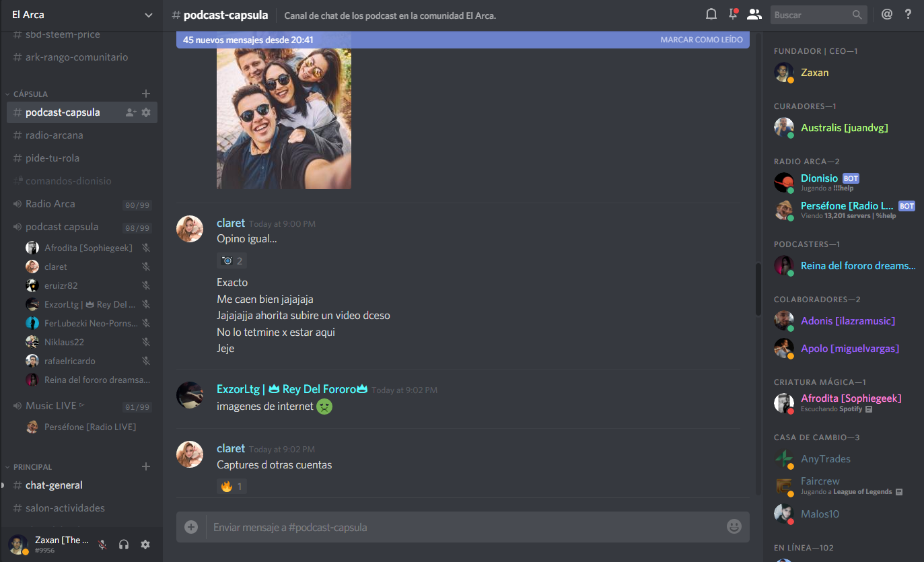This screenshot has width=924, height=562.
Task: Open the emoji picker
Action: [x=734, y=527]
